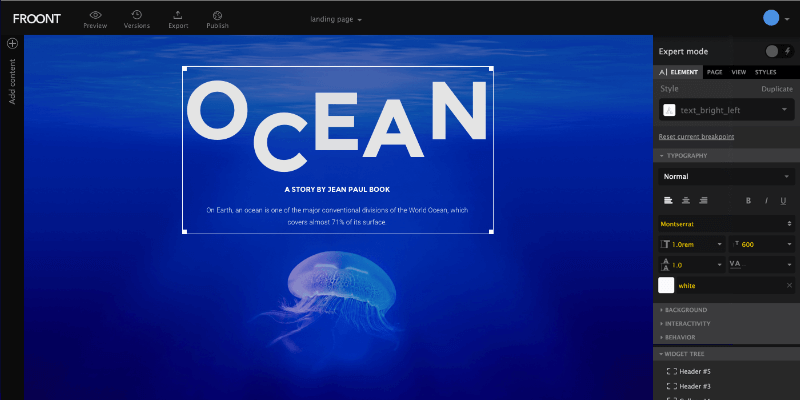Align text left
The image size is (800, 400).
pos(668,201)
